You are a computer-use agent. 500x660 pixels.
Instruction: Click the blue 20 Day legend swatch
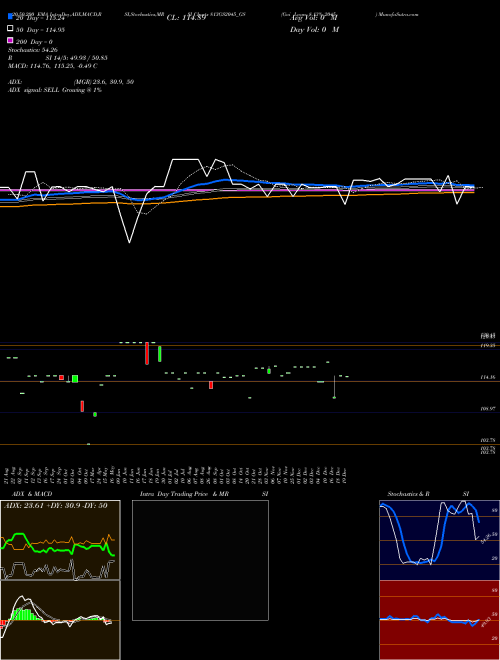click(10, 17)
